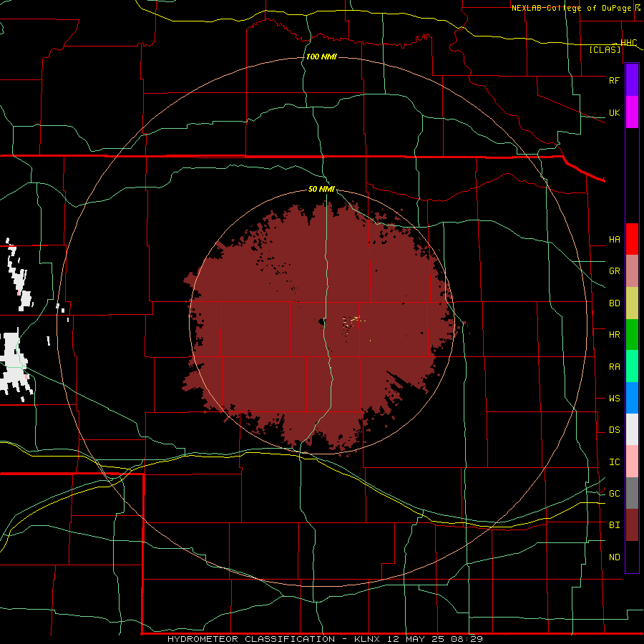Screen dimensions: 644x644
Task: Click the purple RF color swatch in legend
Action: (632, 80)
